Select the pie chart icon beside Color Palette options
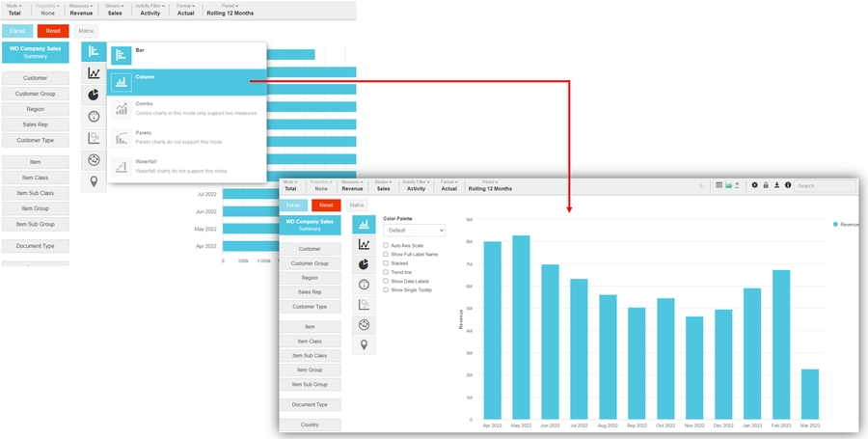This screenshot has height=439, width=868. coord(364,264)
